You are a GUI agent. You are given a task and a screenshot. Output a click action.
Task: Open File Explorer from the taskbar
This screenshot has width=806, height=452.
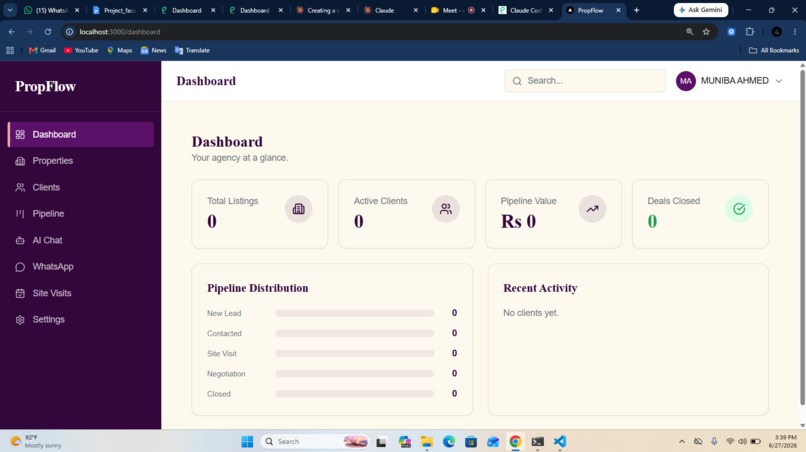coord(427,441)
